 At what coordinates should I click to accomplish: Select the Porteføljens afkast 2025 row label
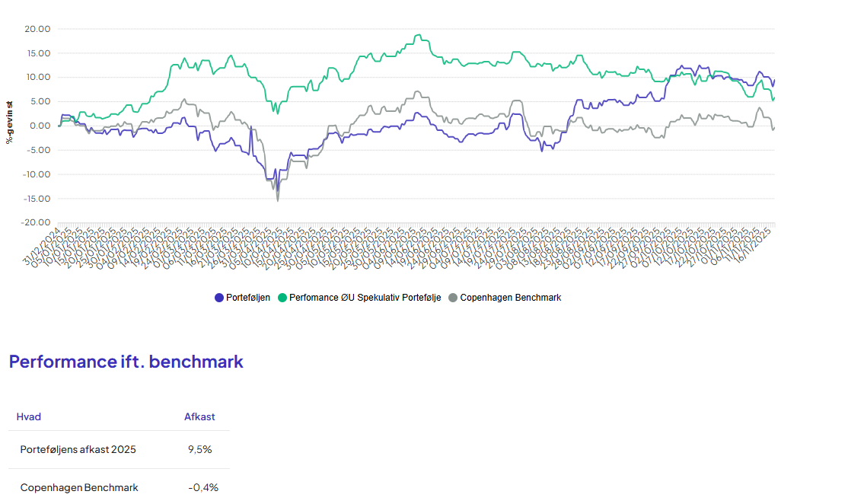tap(78, 449)
